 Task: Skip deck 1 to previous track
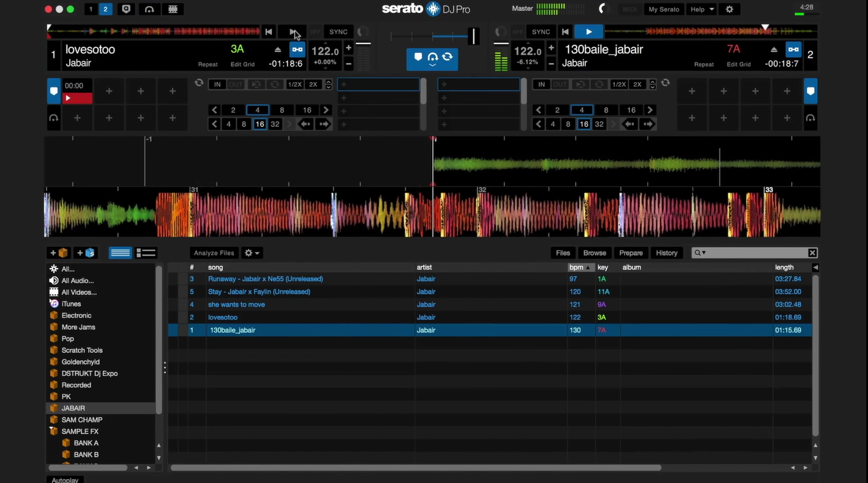tap(269, 32)
